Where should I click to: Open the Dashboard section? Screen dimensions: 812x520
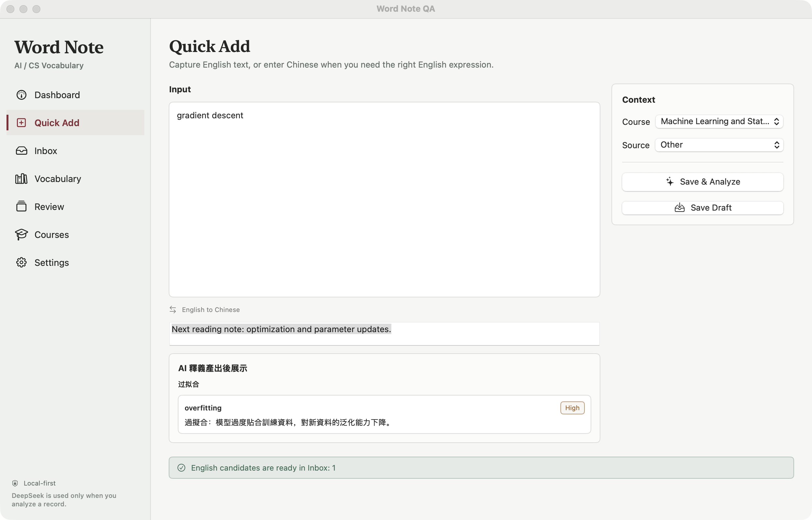coord(75,95)
